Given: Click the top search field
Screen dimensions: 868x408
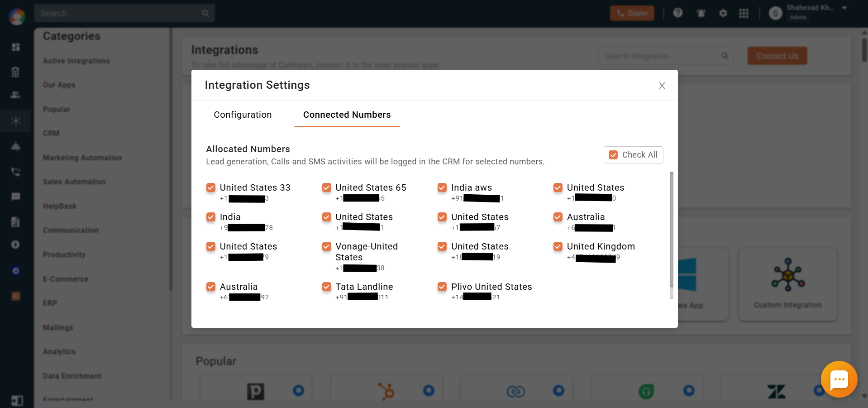Looking at the screenshot, I should click(x=124, y=13).
